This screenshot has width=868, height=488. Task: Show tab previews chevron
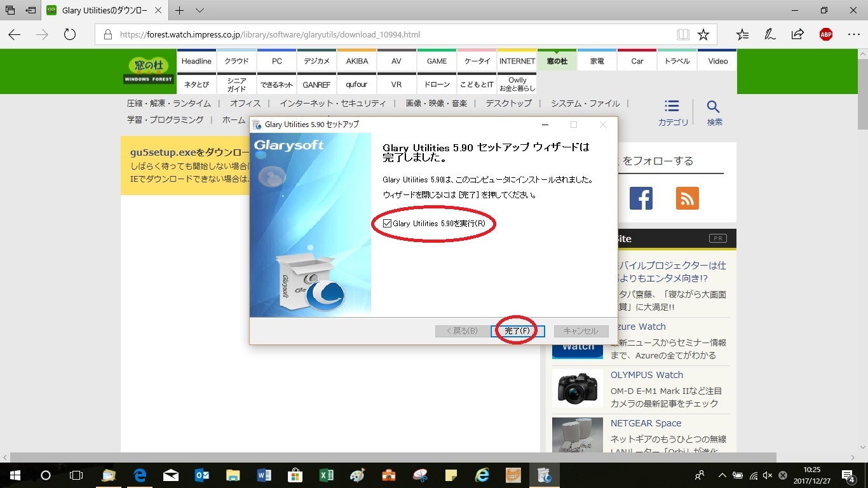(200, 10)
